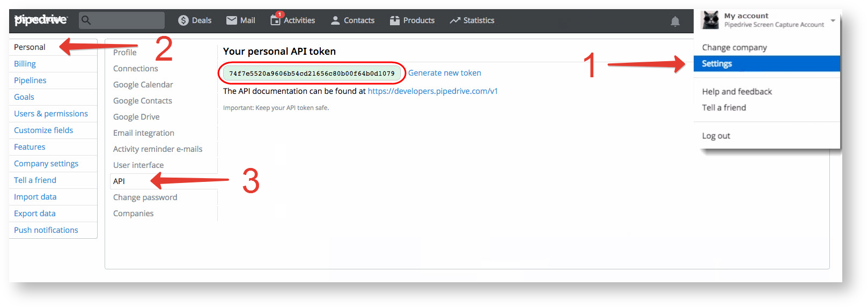Open Goals settings
The image size is (868, 308).
tap(53, 97)
